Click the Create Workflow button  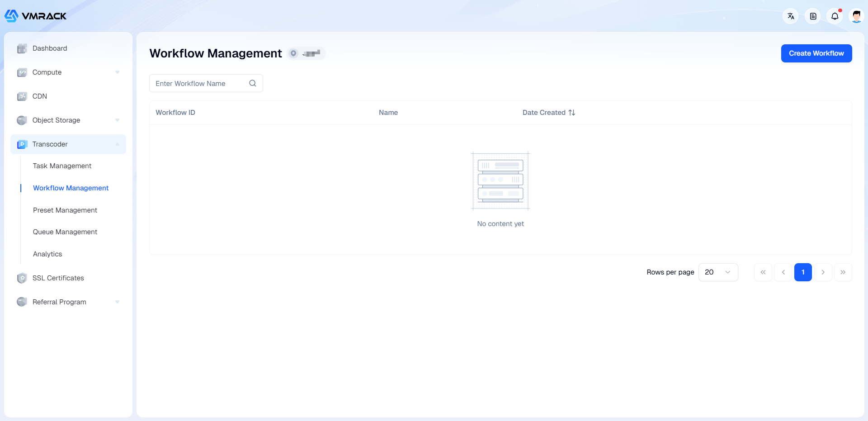pos(816,53)
